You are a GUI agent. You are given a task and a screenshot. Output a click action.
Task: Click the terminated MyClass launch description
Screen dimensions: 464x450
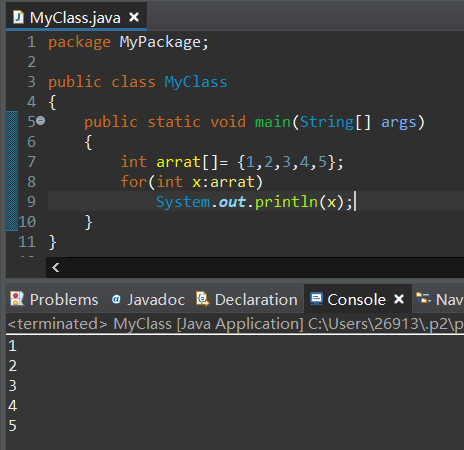click(235, 324)
